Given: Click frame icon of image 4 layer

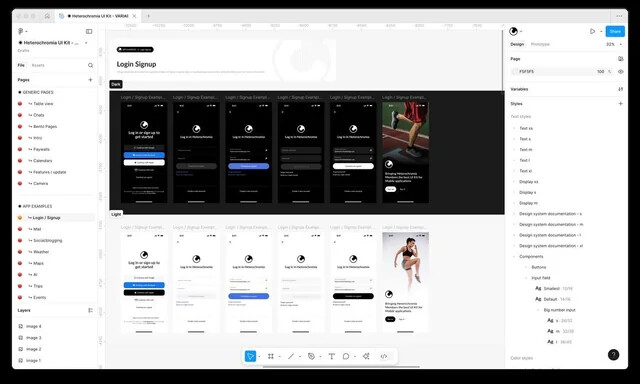Looking at the screenshot, I should [21, 326].
